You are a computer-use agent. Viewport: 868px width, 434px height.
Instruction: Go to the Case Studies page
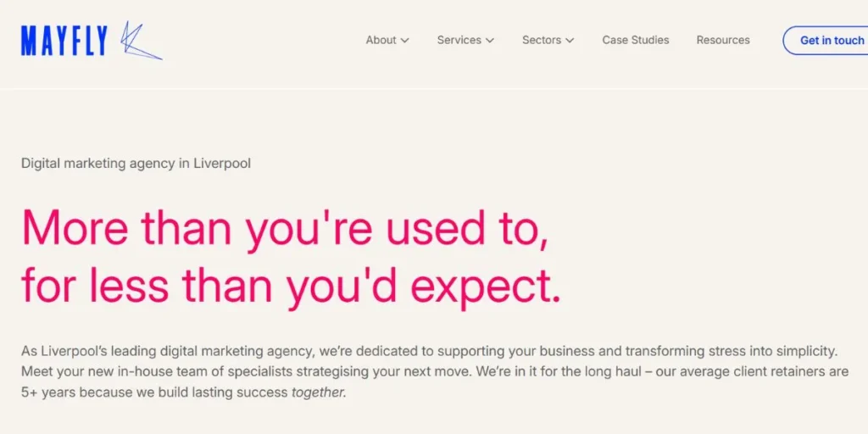(x=635, y=40)
